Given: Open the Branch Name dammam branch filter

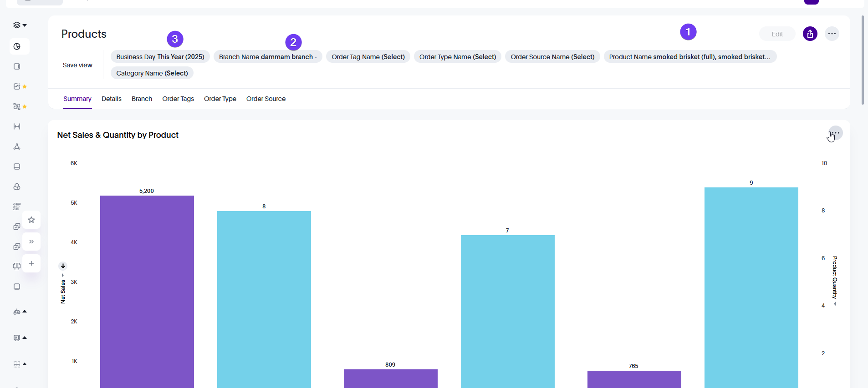Looking at the screenshot, I should 268,57.
